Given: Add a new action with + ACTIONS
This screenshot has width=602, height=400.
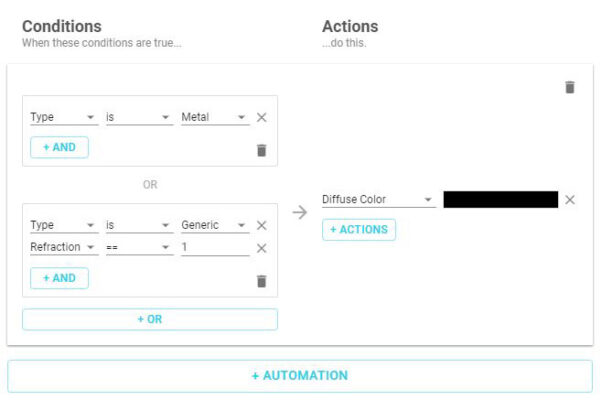Looking at the screenshot, I should click(359, 230).
